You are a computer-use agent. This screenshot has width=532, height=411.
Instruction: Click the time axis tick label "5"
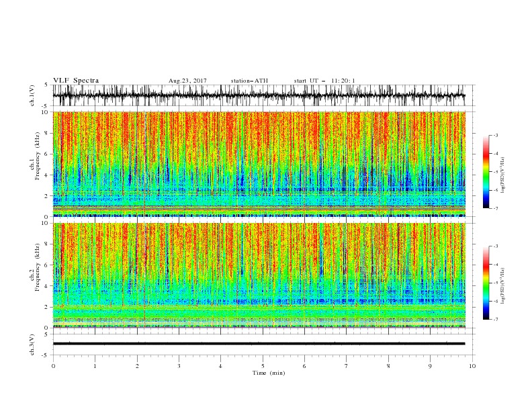[263, 366]
